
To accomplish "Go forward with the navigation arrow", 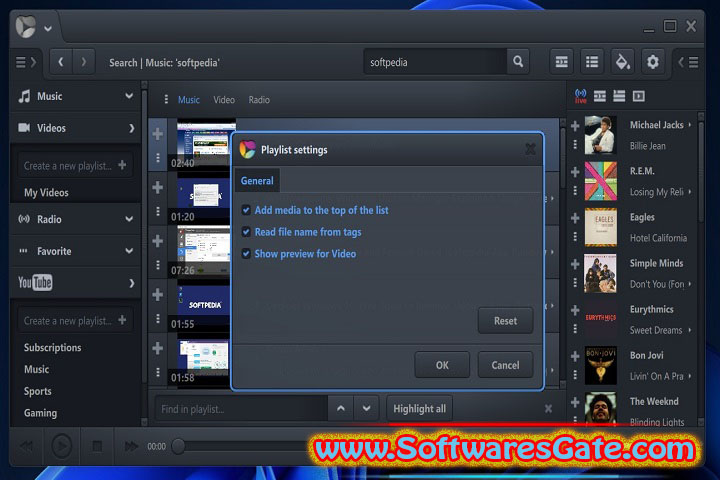I will click(x=84, y=62).
